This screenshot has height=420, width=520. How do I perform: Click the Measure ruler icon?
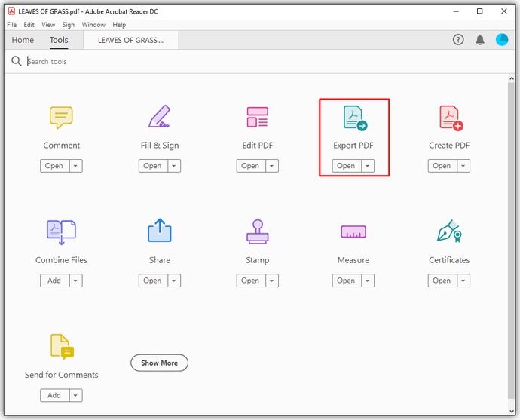(353, 231)
